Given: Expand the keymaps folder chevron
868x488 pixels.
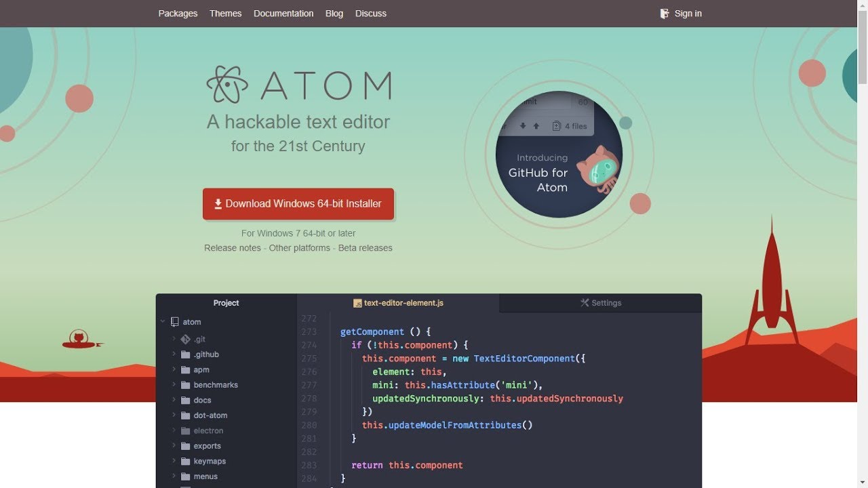Looking at the screenshot, I should (x=174, y=461).
